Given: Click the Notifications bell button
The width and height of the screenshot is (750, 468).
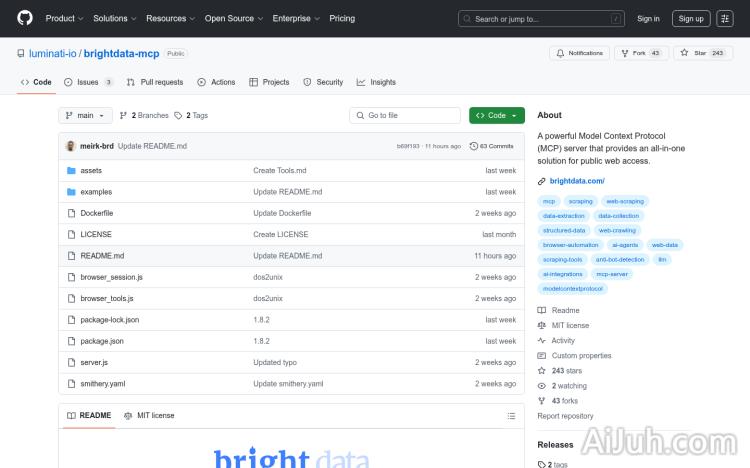Looking at the screenshot, I should (x=579, y=53).
